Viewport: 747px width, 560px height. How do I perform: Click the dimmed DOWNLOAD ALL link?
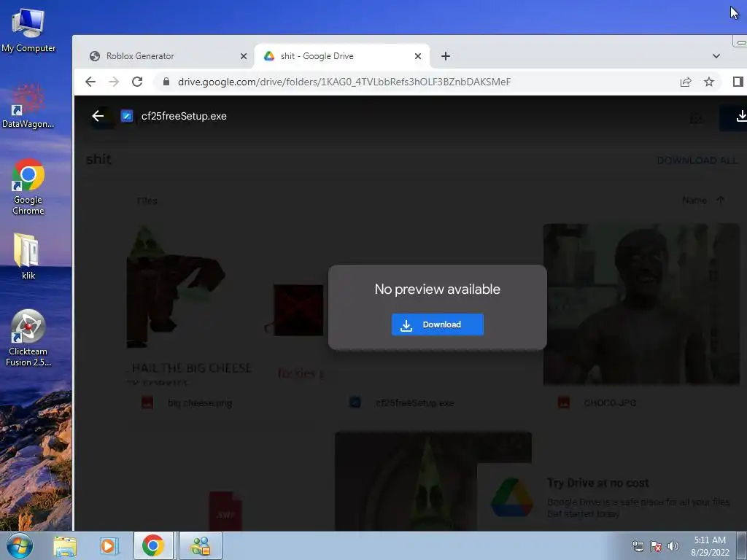click(x=697, y=160)
